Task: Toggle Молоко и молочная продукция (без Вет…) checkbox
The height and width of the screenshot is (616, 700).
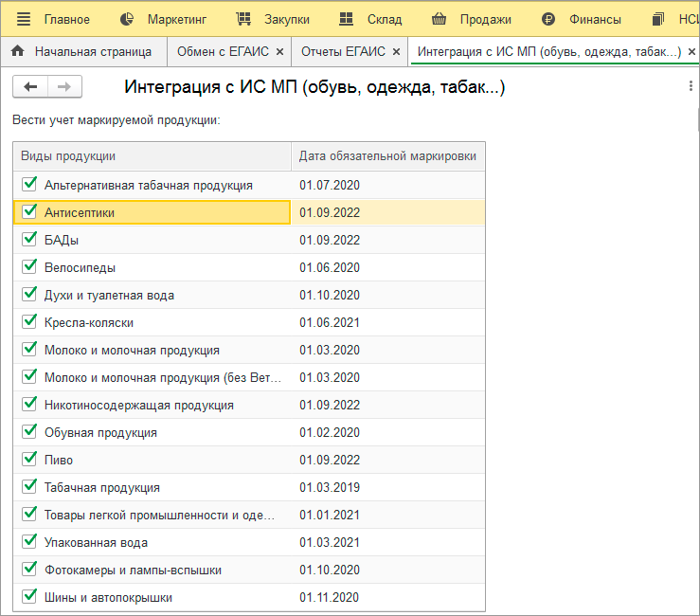Action: pyautogui.click(x=29, y=376)
